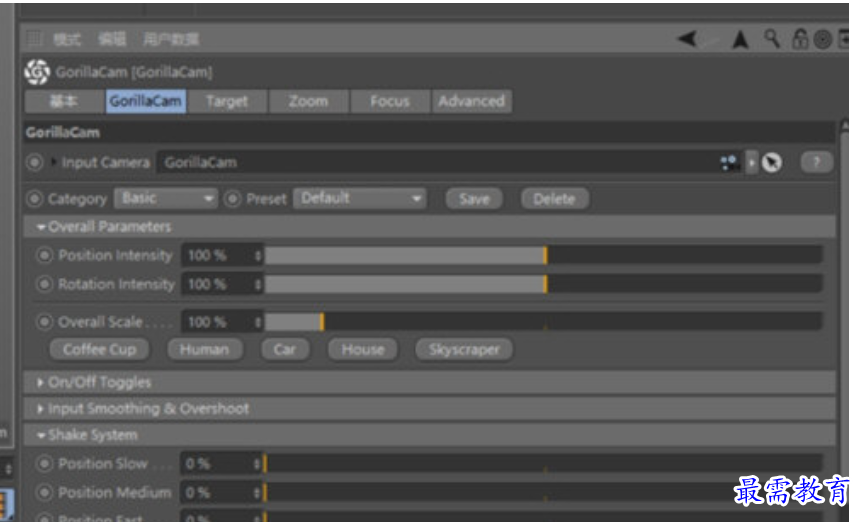Collapse the Shake System section

tap(40, 435)
